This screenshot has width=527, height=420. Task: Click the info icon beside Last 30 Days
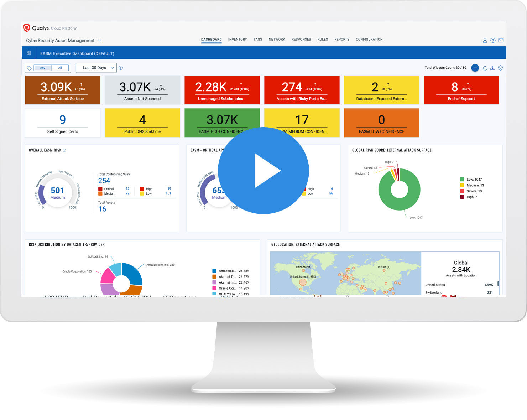pos(121,68)
